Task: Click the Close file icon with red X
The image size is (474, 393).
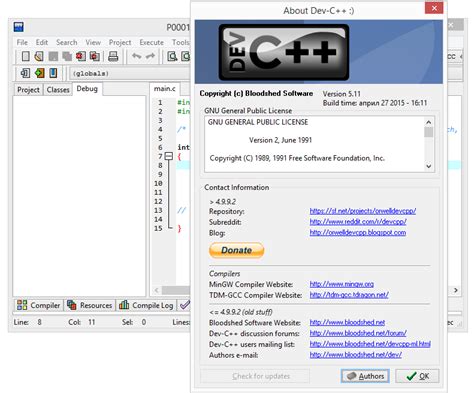Action: (81, 56)
